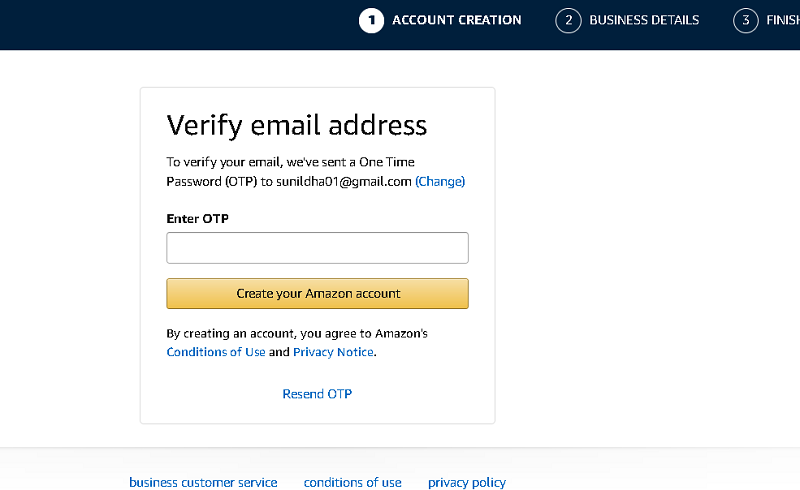Click the sunildha01@gmail.com email text
Image resolution: width=800 pixels, height=490 pixels.
[344, 182]
